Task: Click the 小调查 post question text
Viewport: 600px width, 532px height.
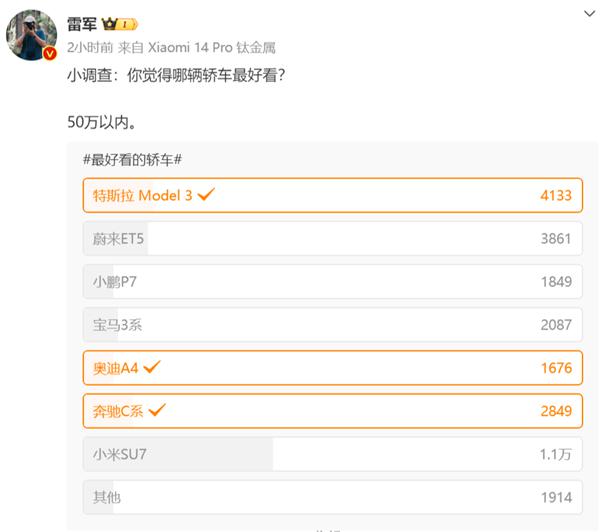Action: 170,73
